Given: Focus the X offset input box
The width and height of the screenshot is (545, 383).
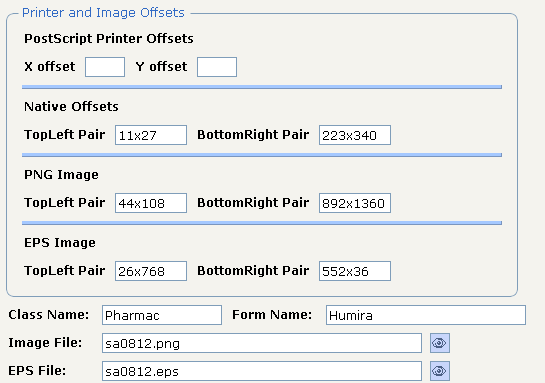Looking at the screenshot, I should (x=105, y=67).
